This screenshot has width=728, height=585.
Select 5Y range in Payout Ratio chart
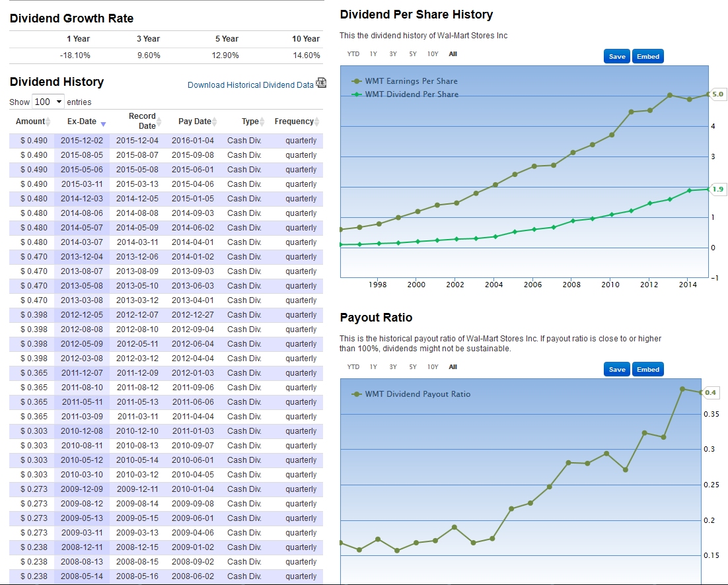click(413, 367)
